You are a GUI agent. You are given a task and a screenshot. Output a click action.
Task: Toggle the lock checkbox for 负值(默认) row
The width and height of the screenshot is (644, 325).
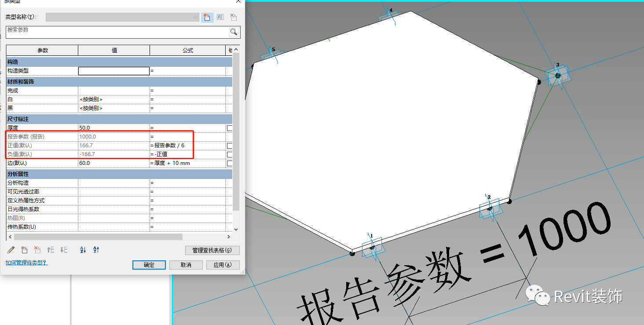coord(229,154)
